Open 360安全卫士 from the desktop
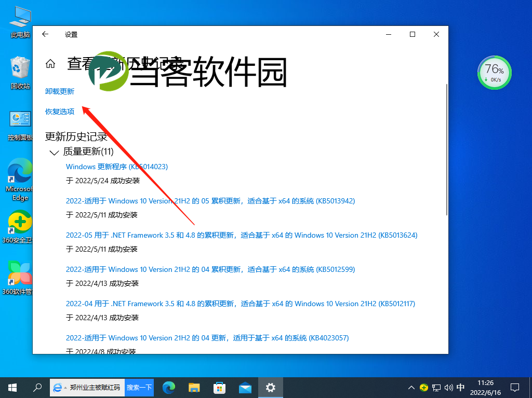The height and width of the screenshot is (398, 532). point(19,221)
